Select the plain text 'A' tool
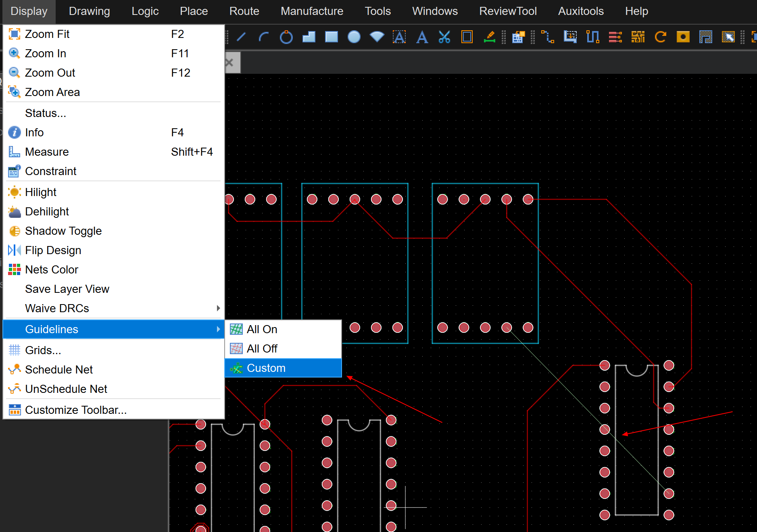The image size is (757, 532). (422, 37)
